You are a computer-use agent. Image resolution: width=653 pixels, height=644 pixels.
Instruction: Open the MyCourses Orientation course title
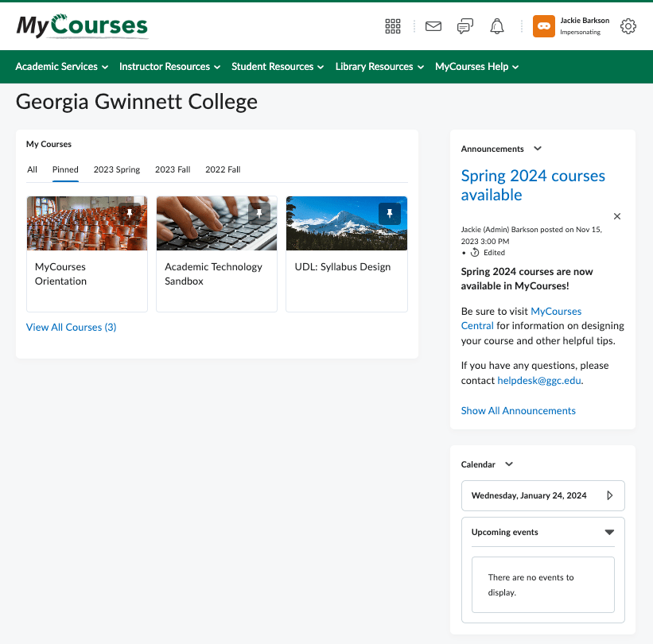(60, 274)
